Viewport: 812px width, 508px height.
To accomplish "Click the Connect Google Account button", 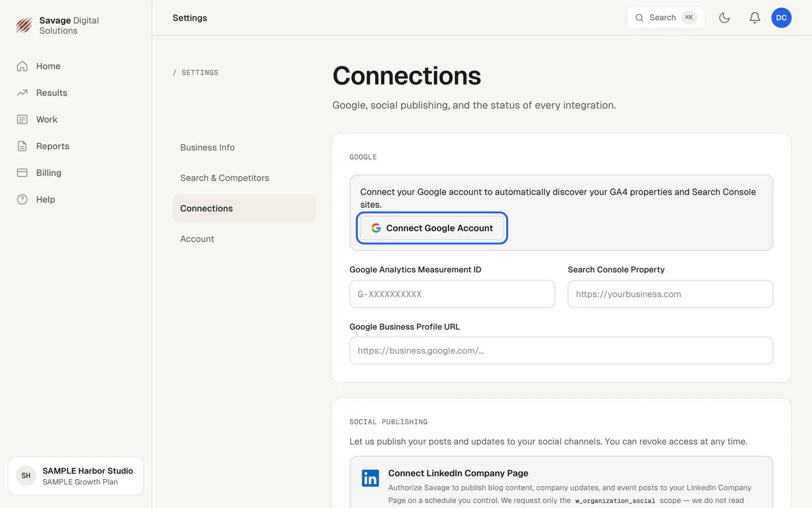I will pos(432,228).
